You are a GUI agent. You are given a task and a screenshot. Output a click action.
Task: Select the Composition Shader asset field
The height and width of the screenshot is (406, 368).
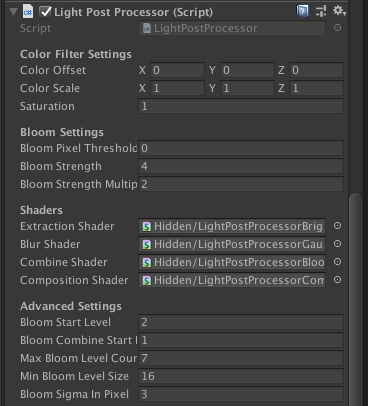tap(232, 280)
